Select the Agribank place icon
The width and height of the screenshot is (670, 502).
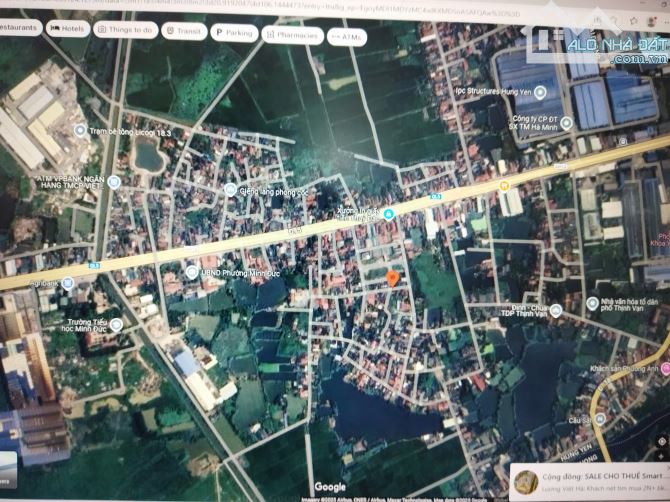pos(67,283)
